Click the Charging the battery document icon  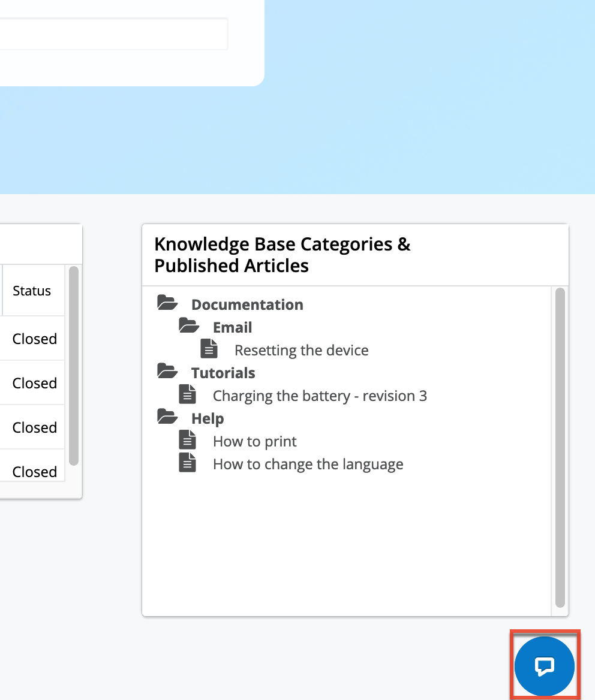pos(188,394)
